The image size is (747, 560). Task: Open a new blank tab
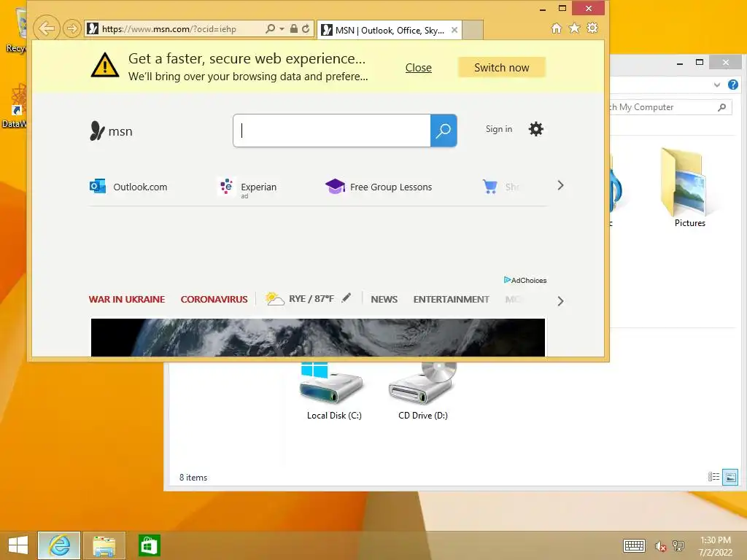[472, 30]
